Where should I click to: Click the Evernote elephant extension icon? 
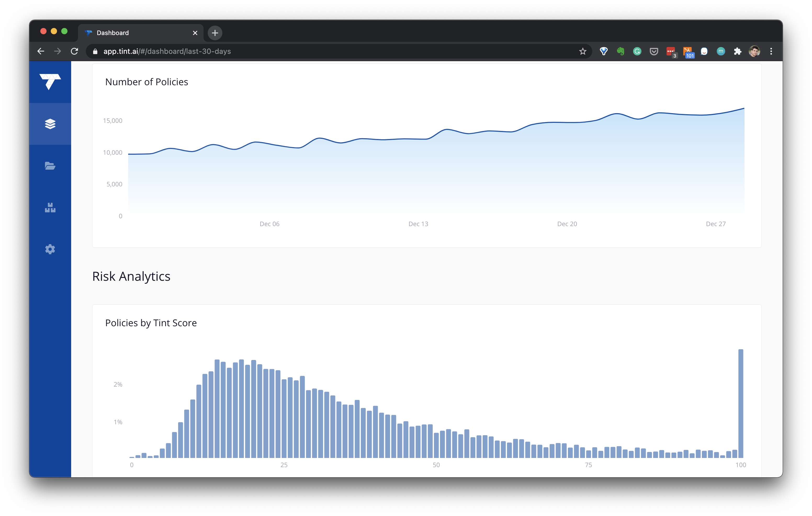pyautogui.click(x=620, y=51)
